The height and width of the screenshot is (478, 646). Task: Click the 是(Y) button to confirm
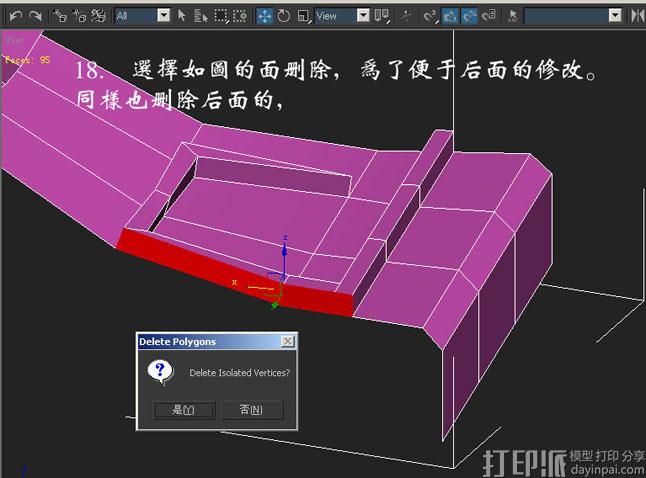coord(183,410)
